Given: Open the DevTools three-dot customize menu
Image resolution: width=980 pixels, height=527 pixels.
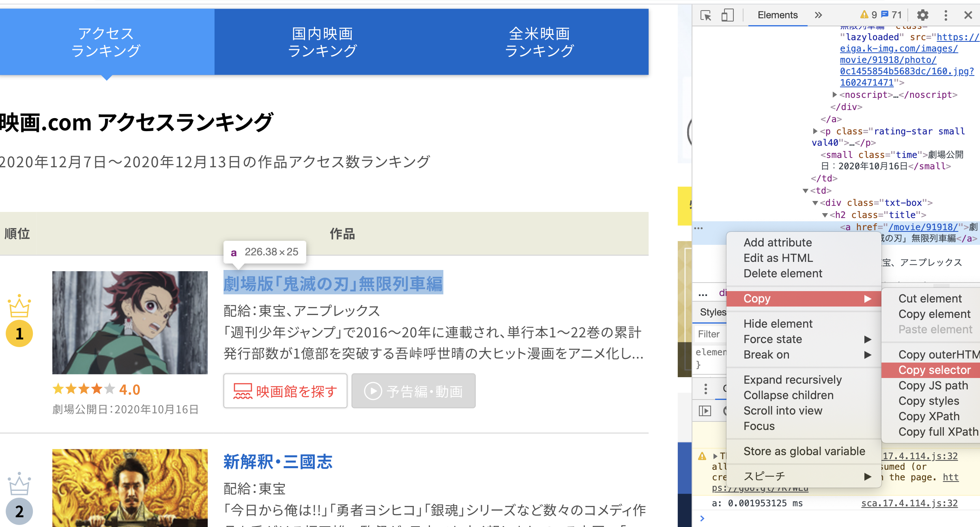Looking at the screenshot, I should click(x=946, y=15).
